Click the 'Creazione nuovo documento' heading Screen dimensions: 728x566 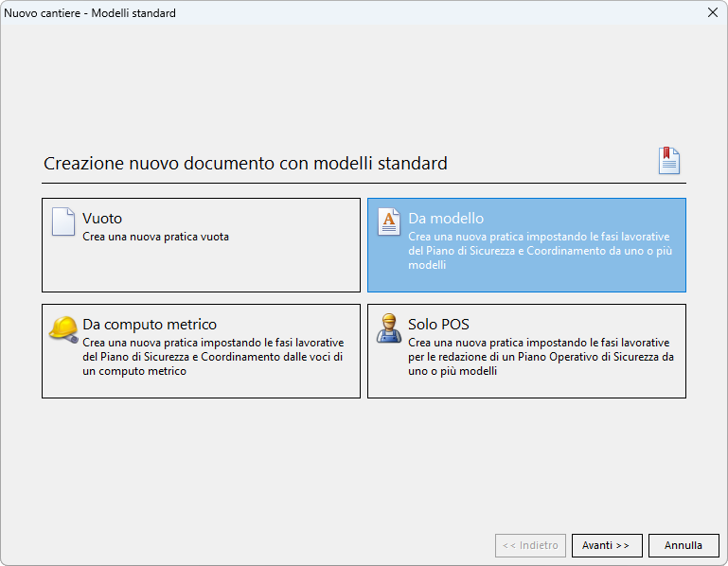[x=245, y=164]
